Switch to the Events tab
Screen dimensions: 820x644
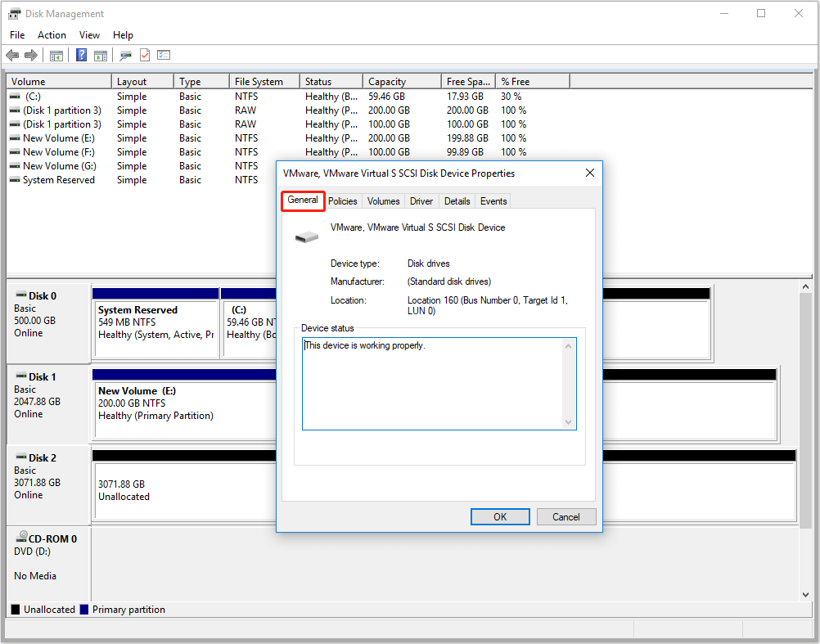[x=493, y=201]
